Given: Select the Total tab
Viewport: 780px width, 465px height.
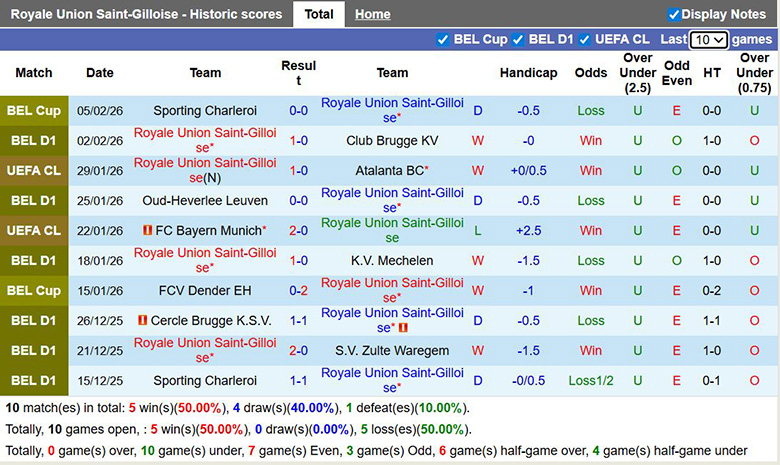Looking at the screenshot, I should 319,14.
